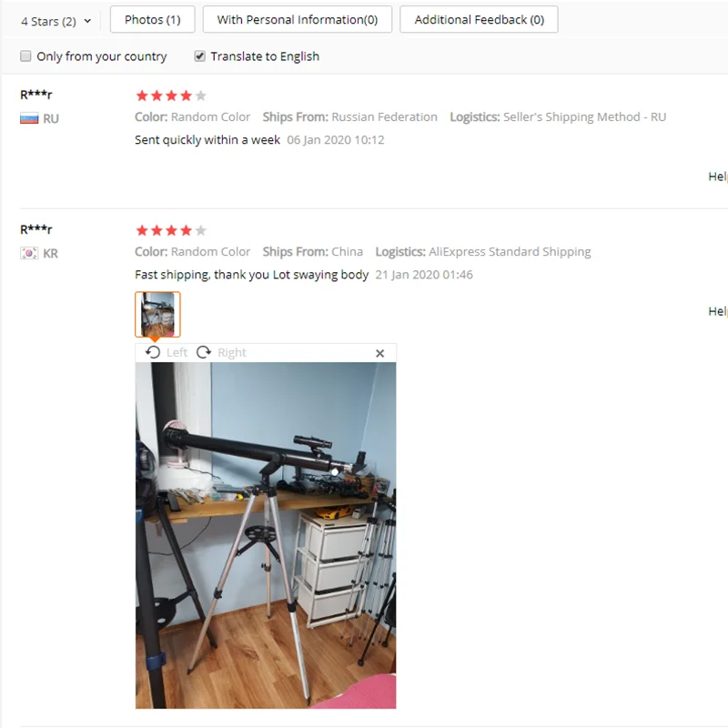This screenshot has height=728, width=728.
Task: Rotate the review photo left
Action: pyautogui.click(x=153, y=352)
